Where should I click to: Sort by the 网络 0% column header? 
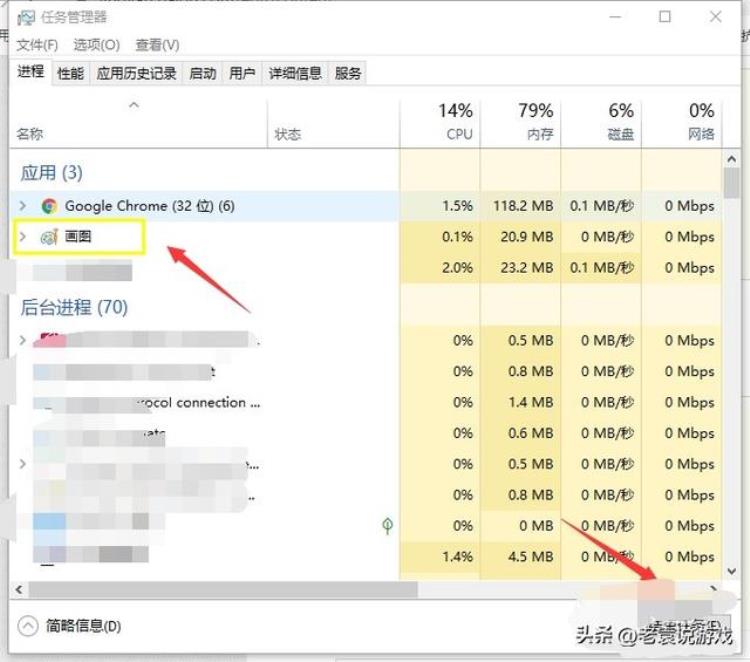[x=682, y=122]
